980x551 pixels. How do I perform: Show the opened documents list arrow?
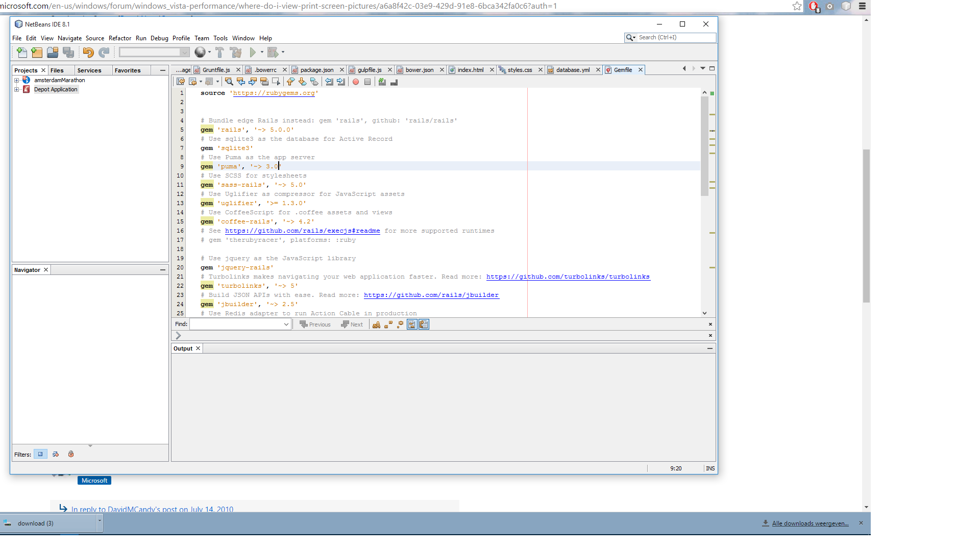coord(703,68)
